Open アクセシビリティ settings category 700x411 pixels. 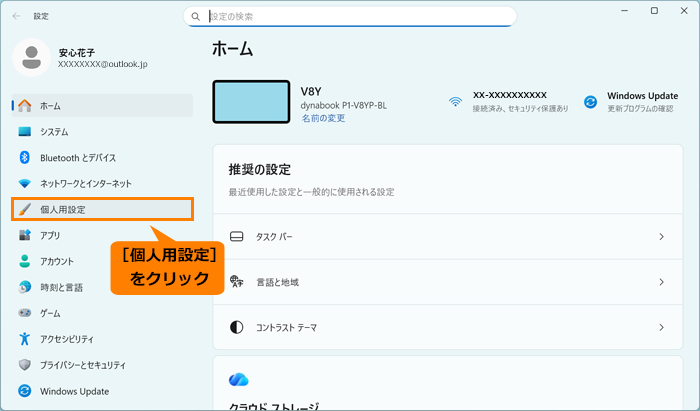click(x=103, y=339)
